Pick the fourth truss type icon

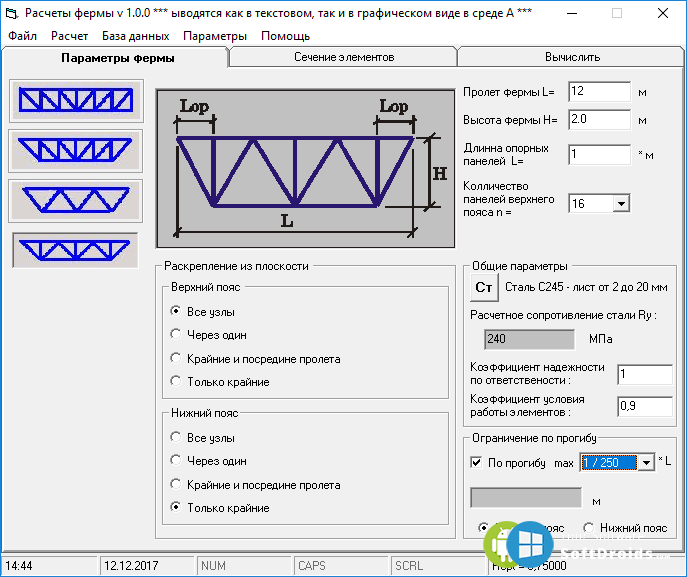pyautogui.click(x=74, y=249)
